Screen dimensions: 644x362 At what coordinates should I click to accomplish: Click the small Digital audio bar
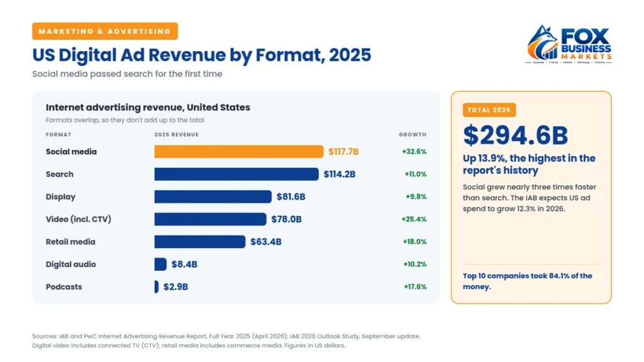pyautogui.click(x=160, y=265)
